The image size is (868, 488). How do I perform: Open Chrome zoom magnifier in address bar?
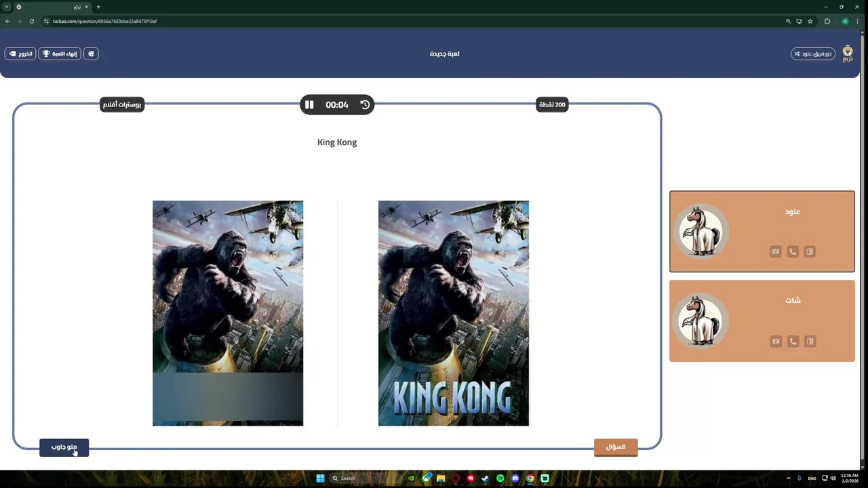[x=788, y=21]
